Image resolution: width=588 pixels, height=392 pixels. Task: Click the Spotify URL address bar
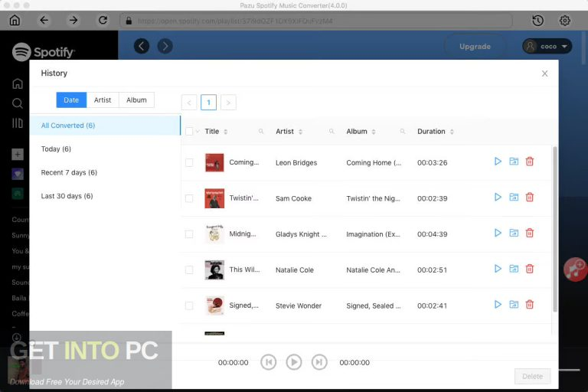[x=316, y=21]
